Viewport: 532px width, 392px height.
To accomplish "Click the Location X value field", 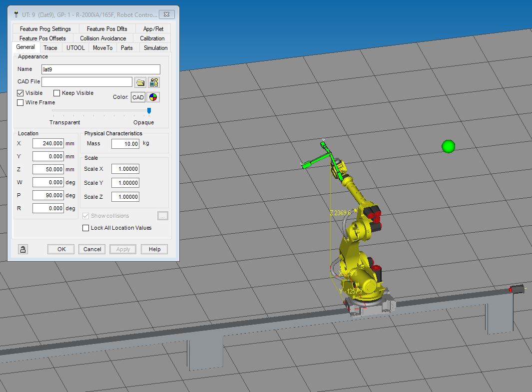I will point(48,143).
